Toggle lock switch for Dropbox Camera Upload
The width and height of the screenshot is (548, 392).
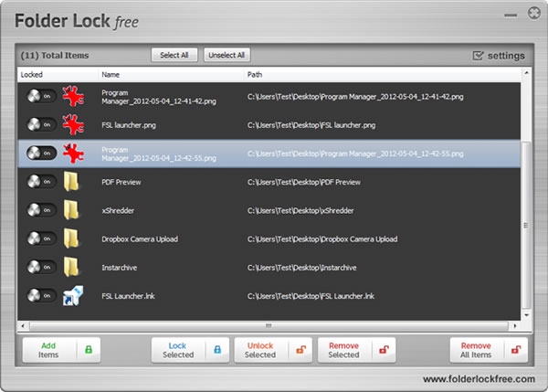coord(42,238)
